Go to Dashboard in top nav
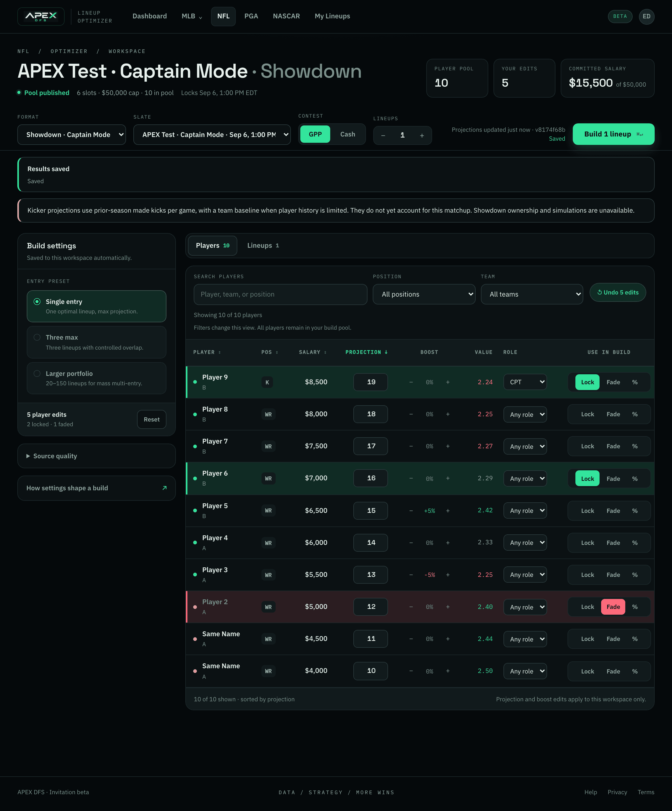Screen dimensions: 672x811 click(149, 16)
